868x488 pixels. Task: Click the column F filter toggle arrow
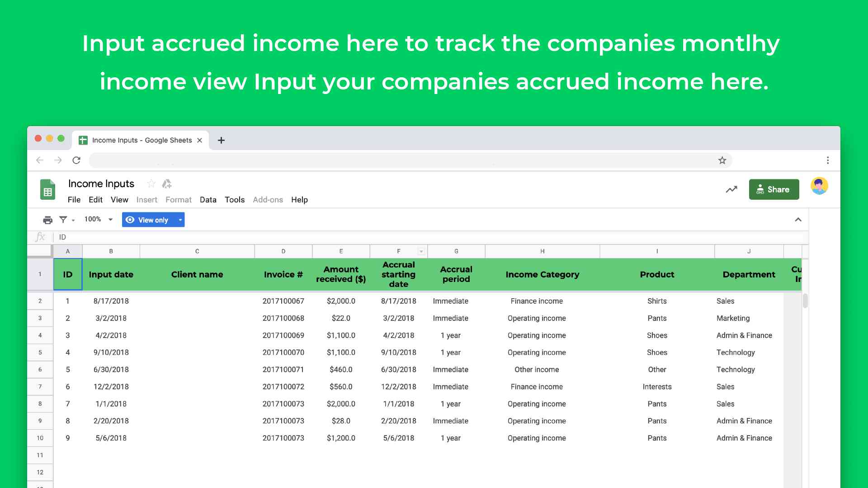point(420,251)
